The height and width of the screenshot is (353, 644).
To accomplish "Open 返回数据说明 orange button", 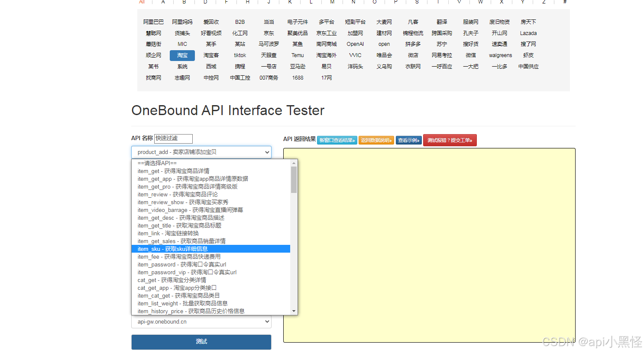I will pyautogui.click(x=376, y=140).
